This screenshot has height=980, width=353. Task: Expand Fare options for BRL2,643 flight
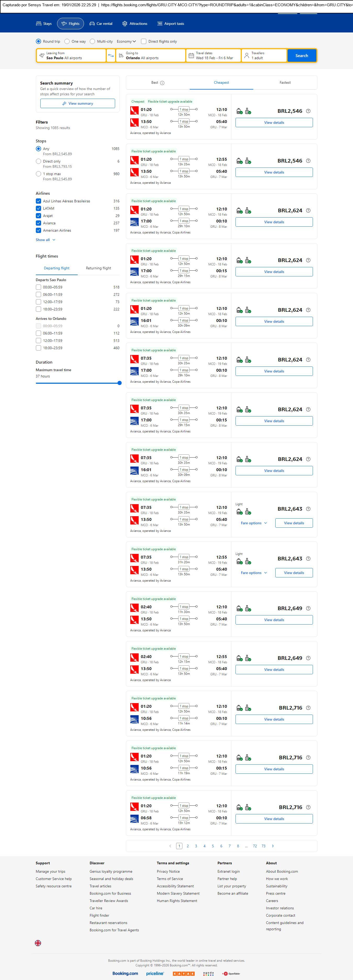(x=254, y=523)
